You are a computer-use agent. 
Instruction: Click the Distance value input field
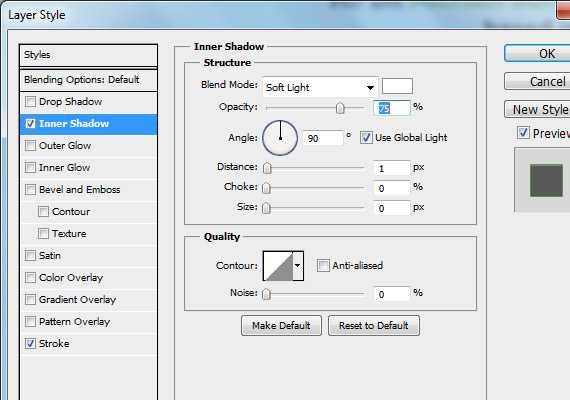392,168
